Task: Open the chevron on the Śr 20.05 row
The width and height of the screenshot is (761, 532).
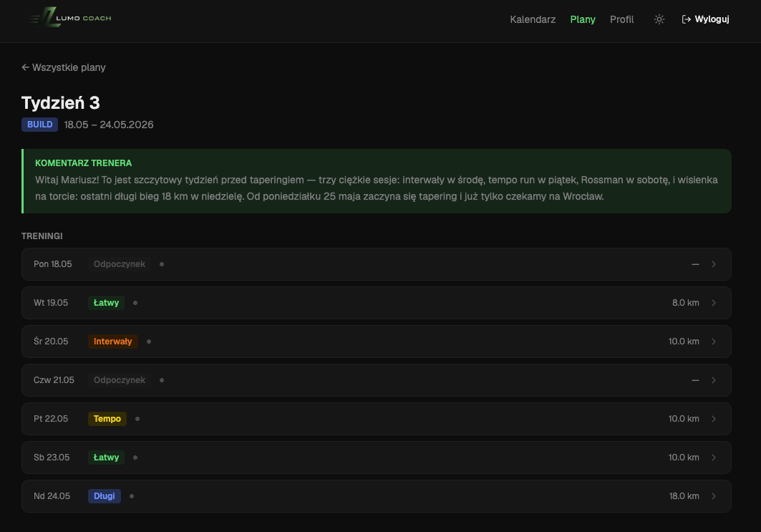Action: point(714,342)
